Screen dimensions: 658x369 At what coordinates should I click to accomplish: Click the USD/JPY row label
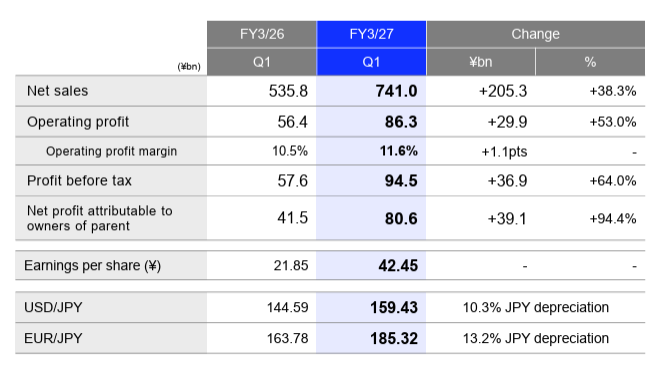coord(53,307)
